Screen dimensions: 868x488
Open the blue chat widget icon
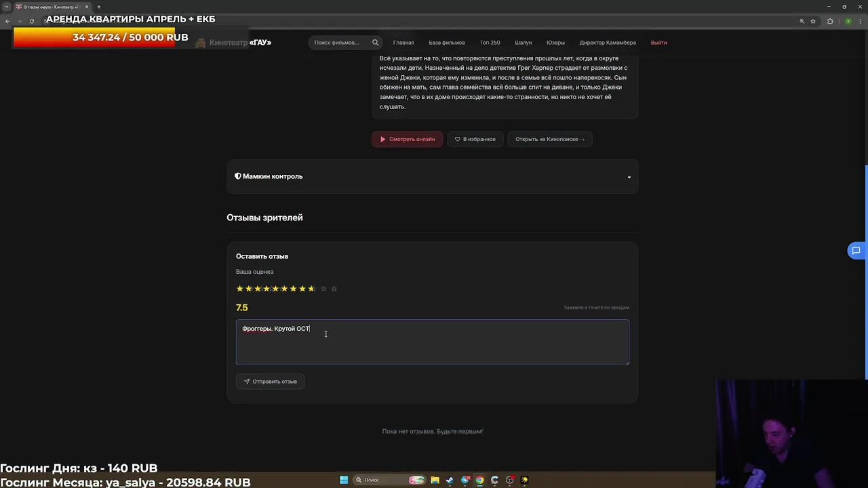pos(856,251)
